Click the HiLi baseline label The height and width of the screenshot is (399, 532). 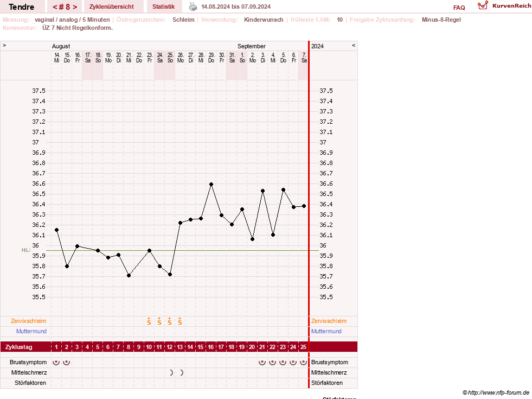tap(26, 250)
